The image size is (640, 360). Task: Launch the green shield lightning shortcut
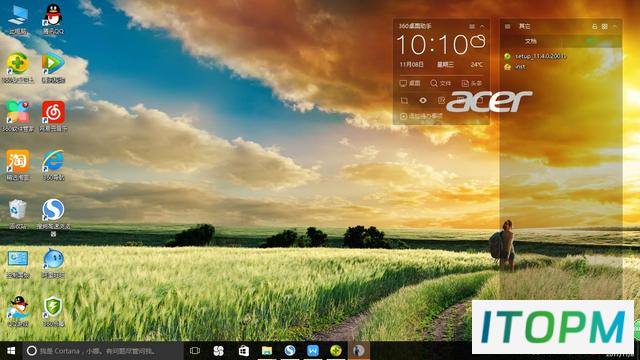pos(53,311)
